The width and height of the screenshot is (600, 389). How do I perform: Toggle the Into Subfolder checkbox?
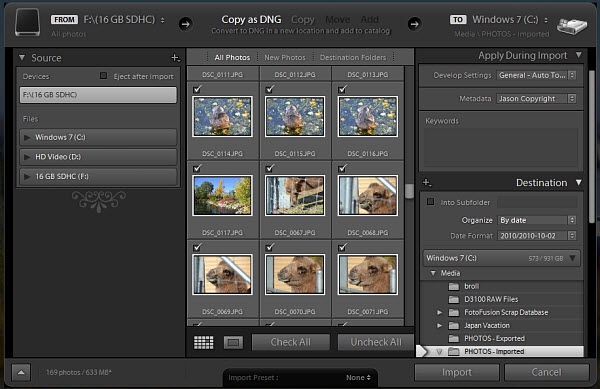pyautogui.click(x=430, y=202)
